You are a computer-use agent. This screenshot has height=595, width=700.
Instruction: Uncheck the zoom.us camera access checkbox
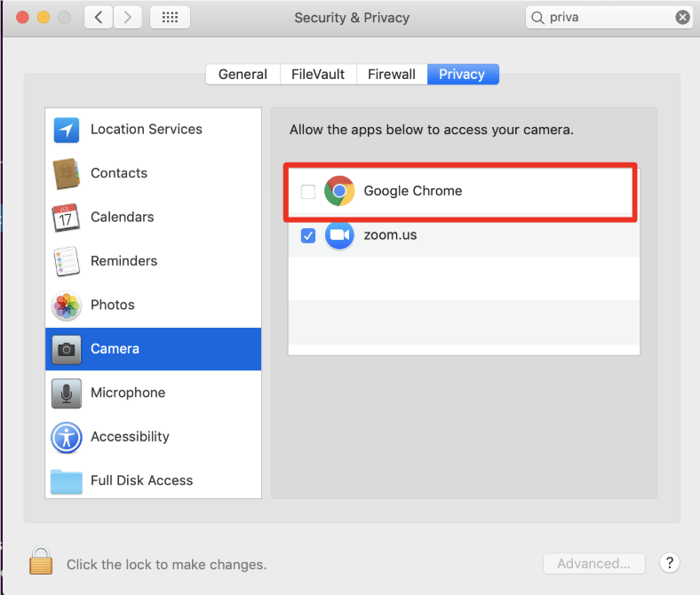pos(308,235)
